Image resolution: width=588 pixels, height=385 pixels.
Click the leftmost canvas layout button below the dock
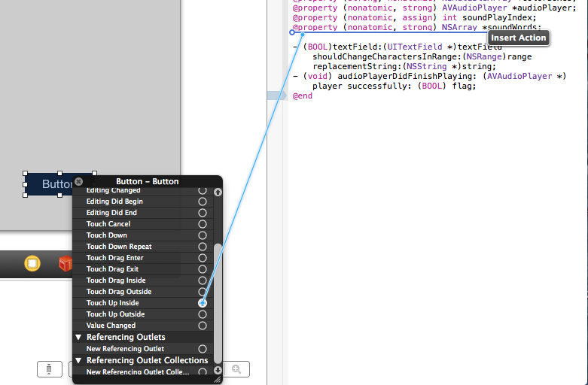pos(49,369)
